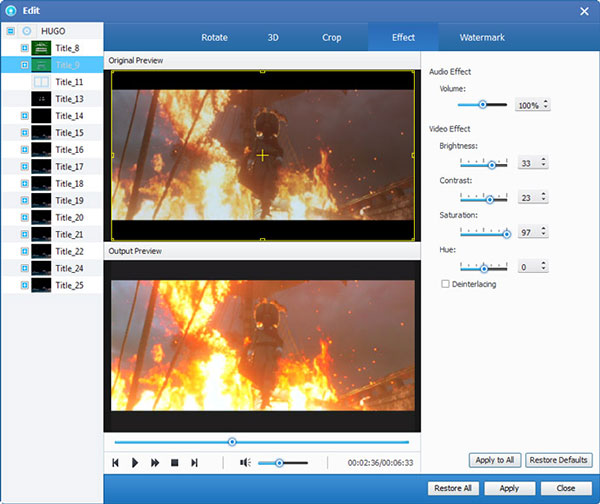Click the video seek bar handle
Screen dimensions: 600x504
click(x=232, y=441)
